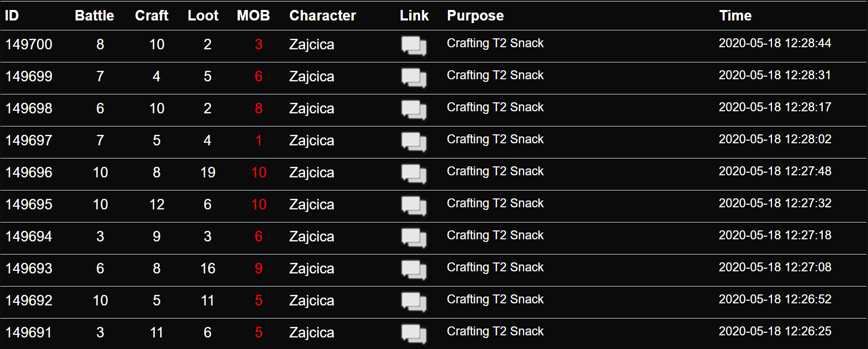This screenshot has width=868, height=349.
Task: Select ID 149696 cell
Action: pyautogui.click(x=29, y=173)
